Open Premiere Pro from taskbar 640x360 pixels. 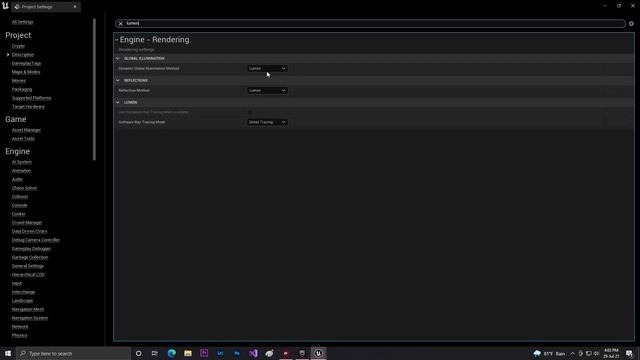click(x=204, y=353)
